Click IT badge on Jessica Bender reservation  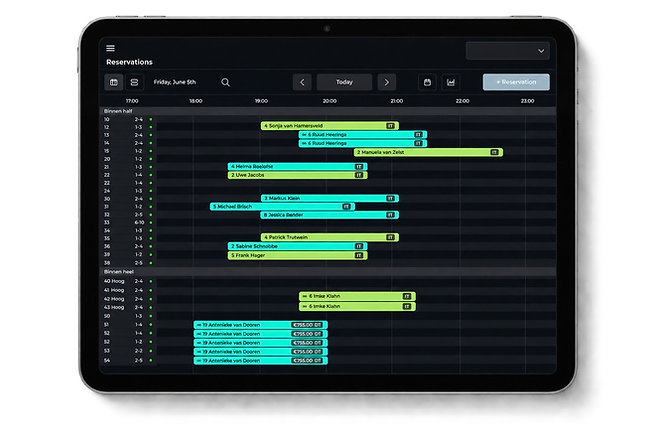pyautogui.click(x=390, y=215)
